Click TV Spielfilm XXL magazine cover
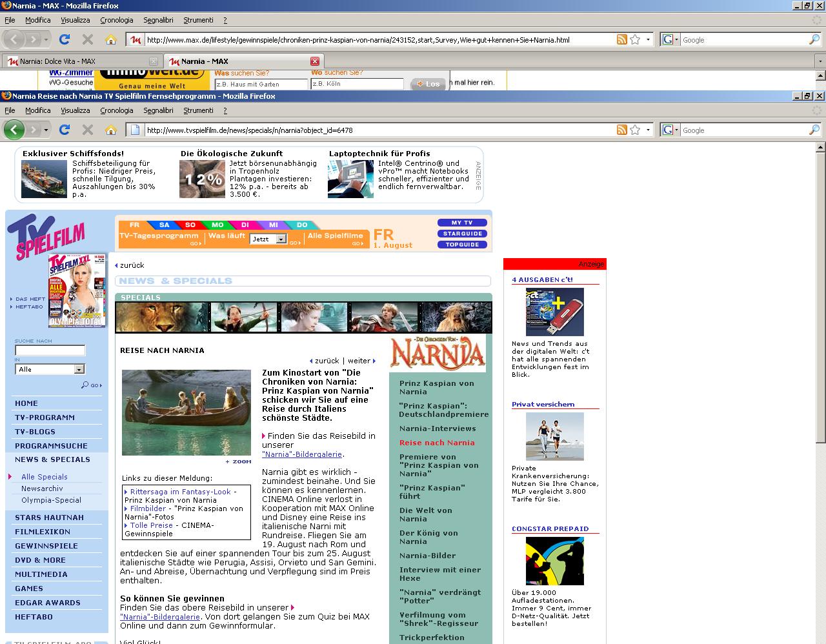 pyautogui.click(x=77, y=290)
